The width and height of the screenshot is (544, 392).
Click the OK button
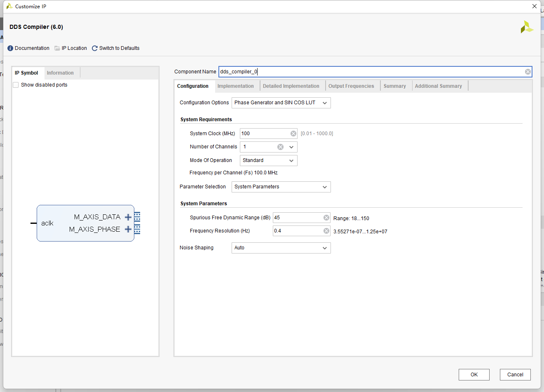tap(474, 375)
